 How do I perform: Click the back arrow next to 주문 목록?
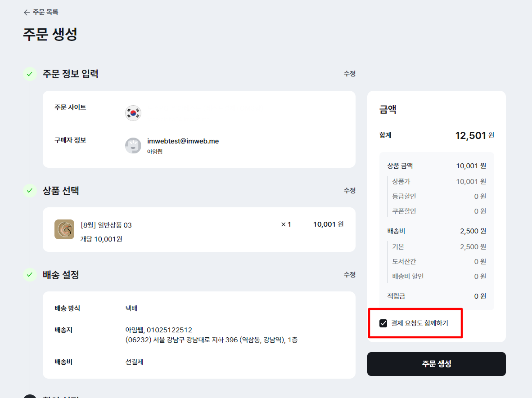(27, 12)
